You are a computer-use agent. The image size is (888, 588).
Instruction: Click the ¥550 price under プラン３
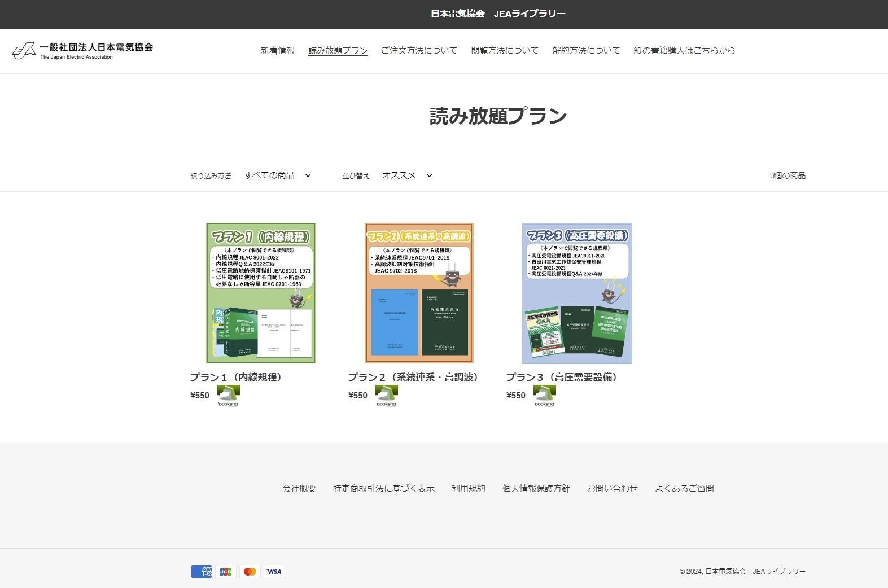516,396
